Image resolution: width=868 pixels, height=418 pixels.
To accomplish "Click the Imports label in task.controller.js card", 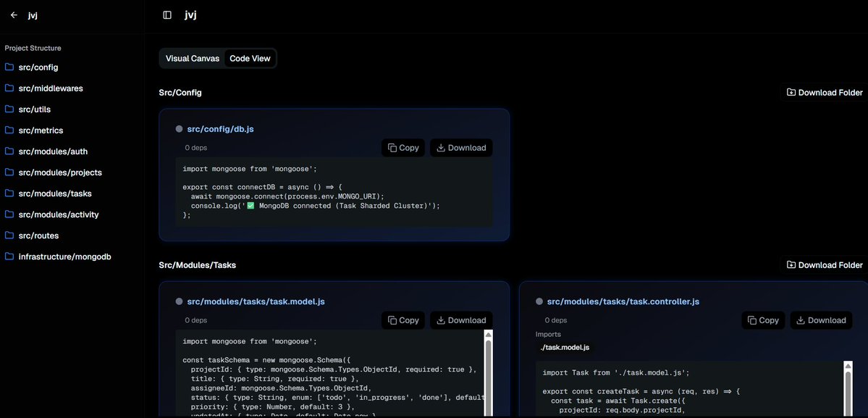I will (548, 335).
